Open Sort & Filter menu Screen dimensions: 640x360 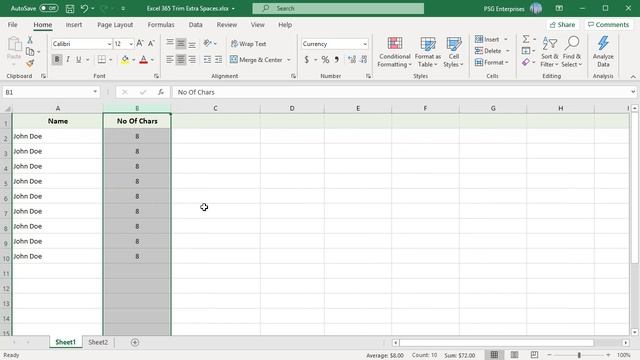tap(549, 52)
